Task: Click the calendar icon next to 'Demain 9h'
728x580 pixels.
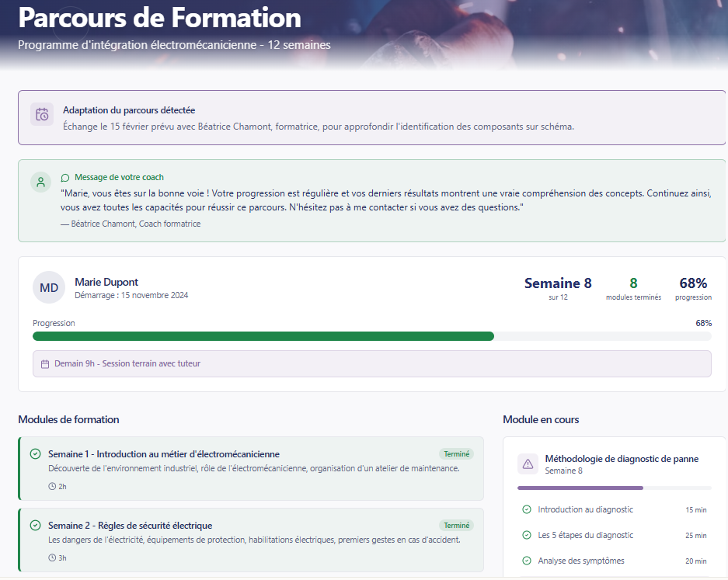Action: pyautogui.click(x=46, y=363)
